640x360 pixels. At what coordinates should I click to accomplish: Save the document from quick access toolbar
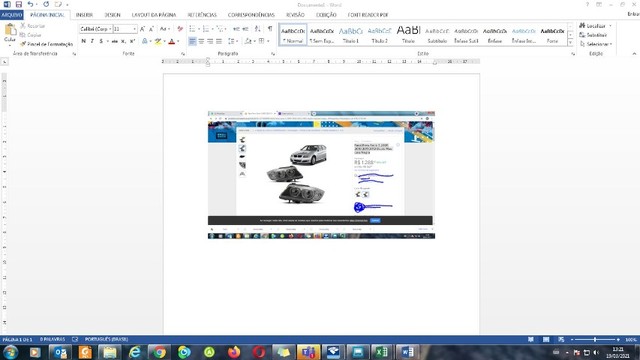pos(19,4)
